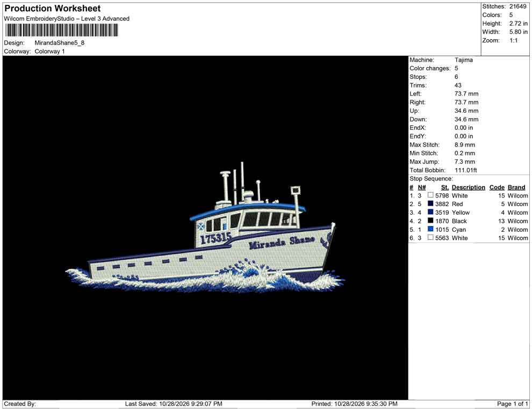Click the "St." column header
The height and width of the screenshot is (409, 532).
[445, 187]
